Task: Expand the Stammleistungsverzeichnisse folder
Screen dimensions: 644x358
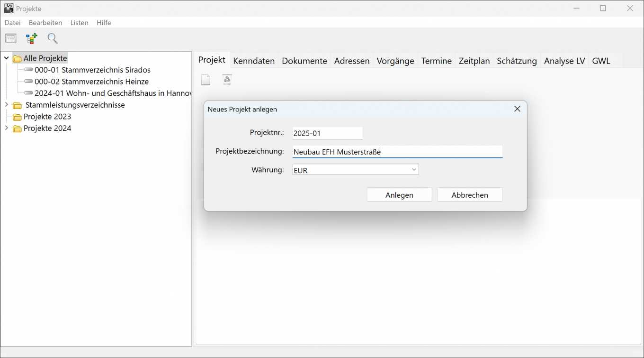Action: (x=7, y=105)
